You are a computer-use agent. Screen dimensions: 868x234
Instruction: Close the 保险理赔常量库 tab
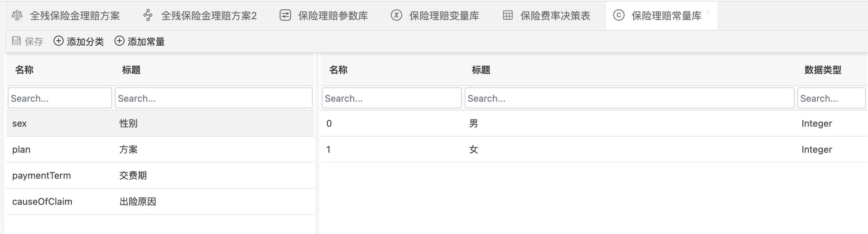coord(707,12)
